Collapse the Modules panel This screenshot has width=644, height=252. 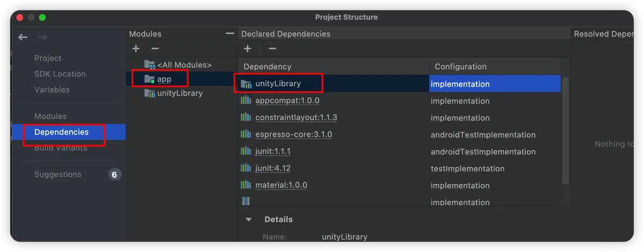click(230, 34)
